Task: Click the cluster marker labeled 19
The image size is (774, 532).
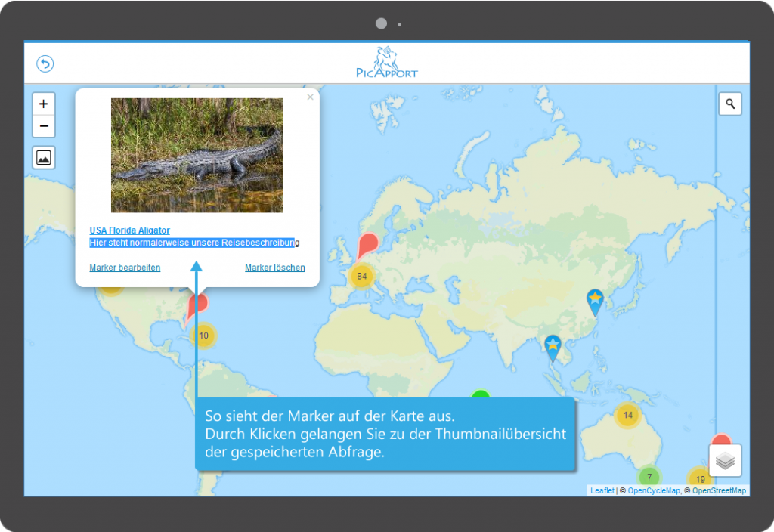Action: (700, 479)
